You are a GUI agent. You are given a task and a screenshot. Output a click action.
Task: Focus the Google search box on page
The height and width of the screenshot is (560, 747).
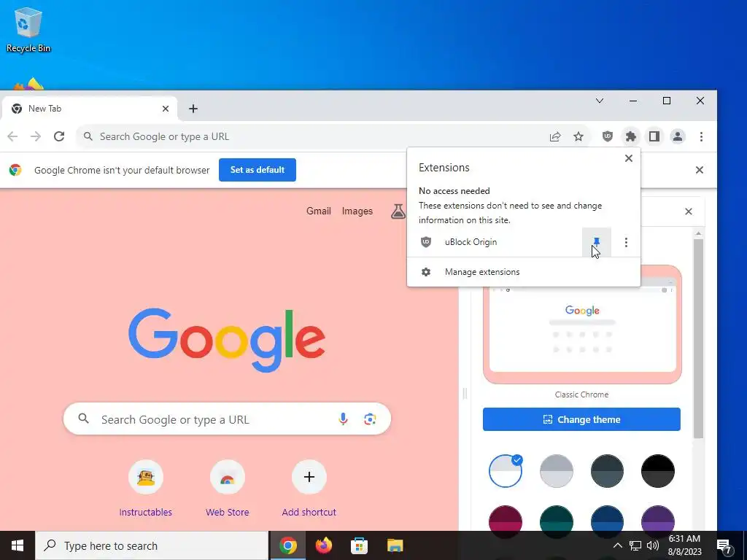(x=227, y=419)
